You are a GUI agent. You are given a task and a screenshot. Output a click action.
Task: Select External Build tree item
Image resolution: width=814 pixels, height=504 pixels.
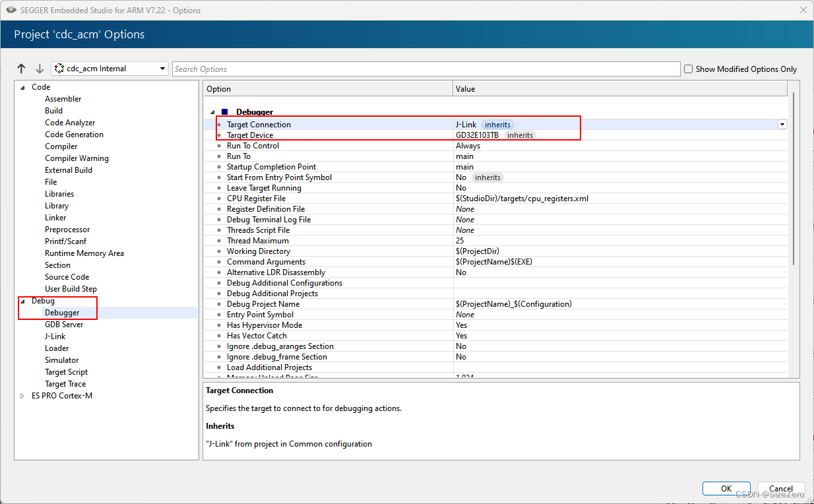(x=69, y=170)
